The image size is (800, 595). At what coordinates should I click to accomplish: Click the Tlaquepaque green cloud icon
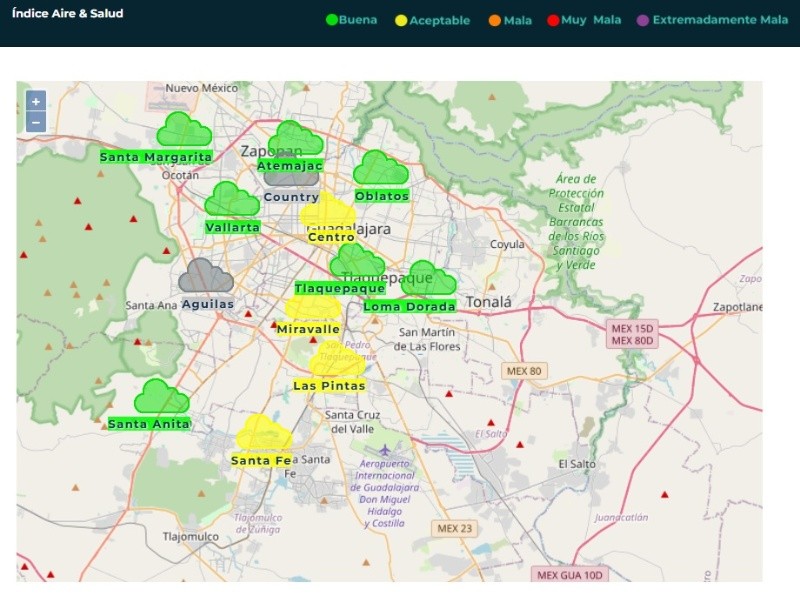(x=357, y=262)
